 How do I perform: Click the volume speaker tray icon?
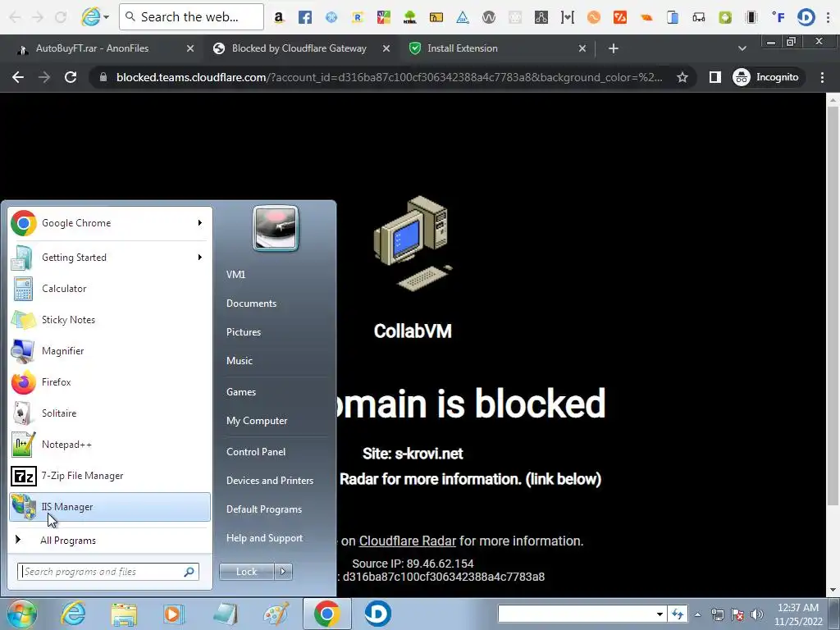coord(756,614)
